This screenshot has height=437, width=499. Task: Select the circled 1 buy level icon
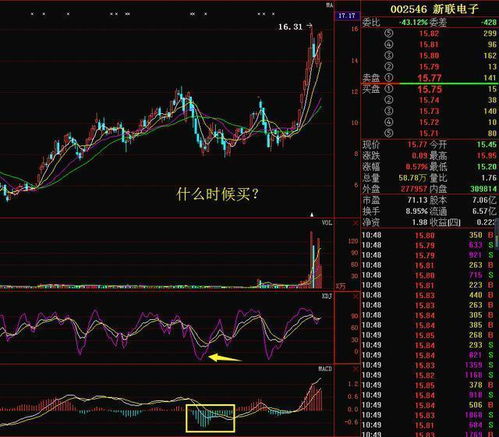[389, 89]
